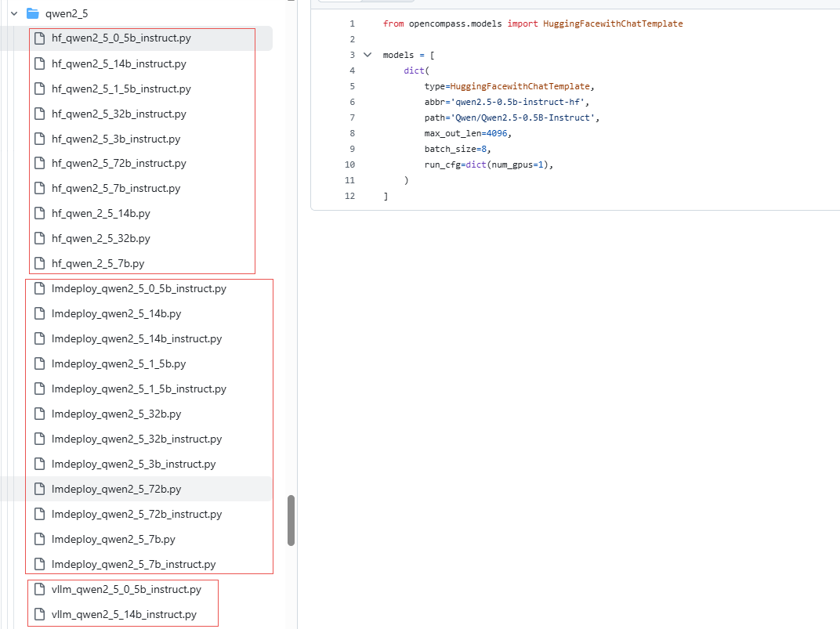
Task: Click file icon beside hf_qwen2_5_14b_instruct.py
Action: pyautogui.click(x=40, y=63)
